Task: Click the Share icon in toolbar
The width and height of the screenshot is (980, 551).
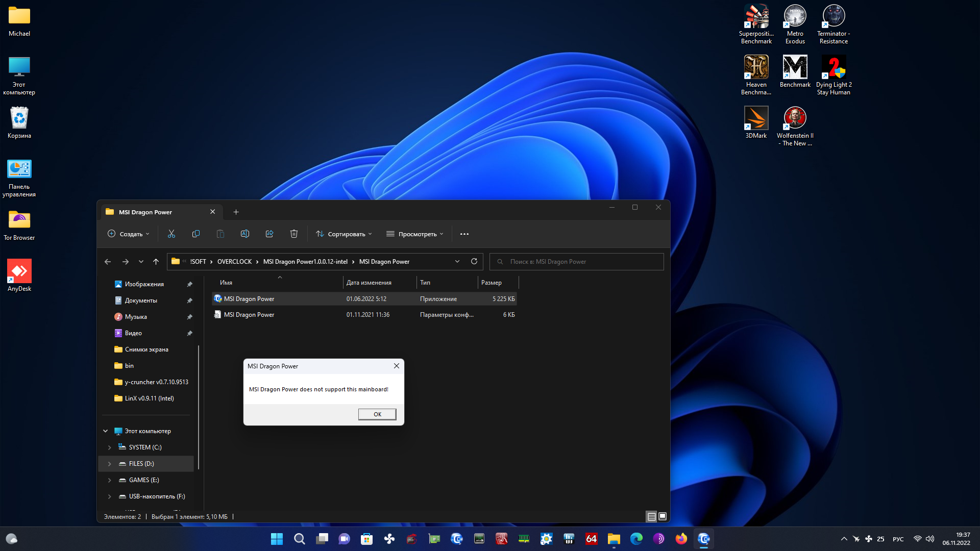Action: pyautogui.click(x=269, y=234)
